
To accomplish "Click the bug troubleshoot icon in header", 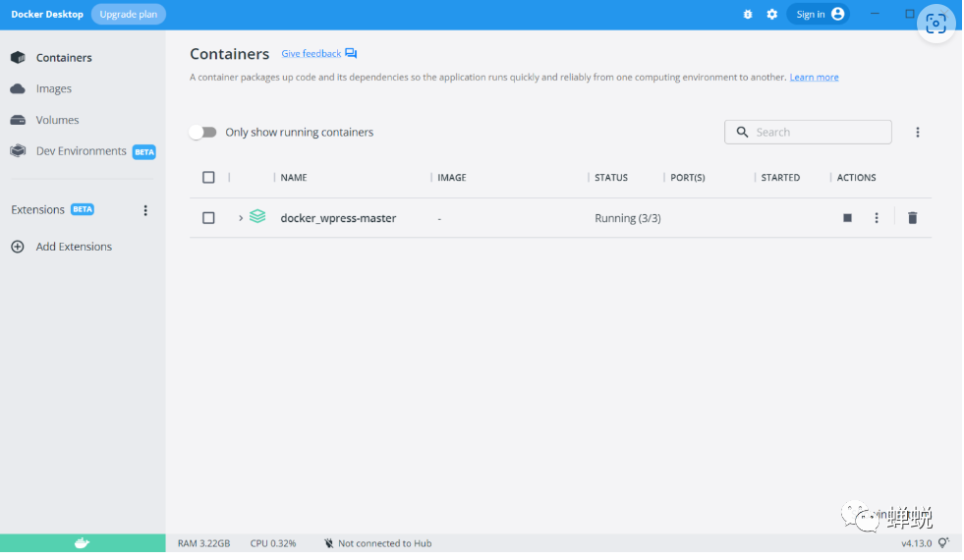I will (x=748, y=15).
